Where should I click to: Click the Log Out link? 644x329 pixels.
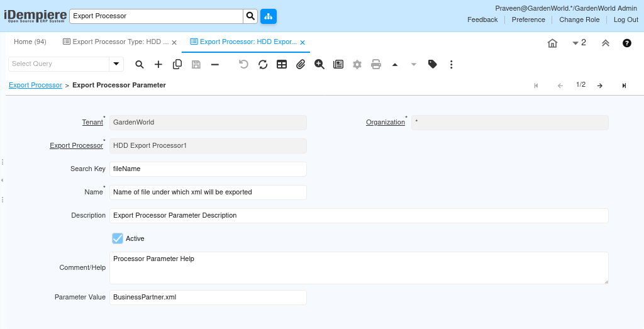(626, 20)
